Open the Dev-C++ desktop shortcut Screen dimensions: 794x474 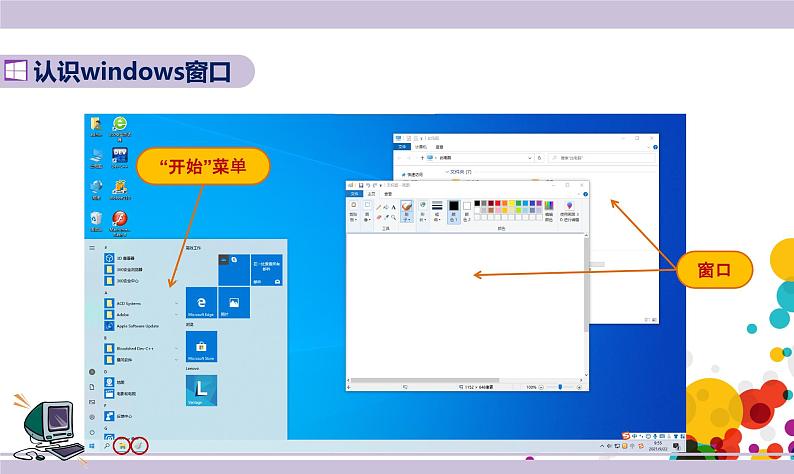coord(120,155)
